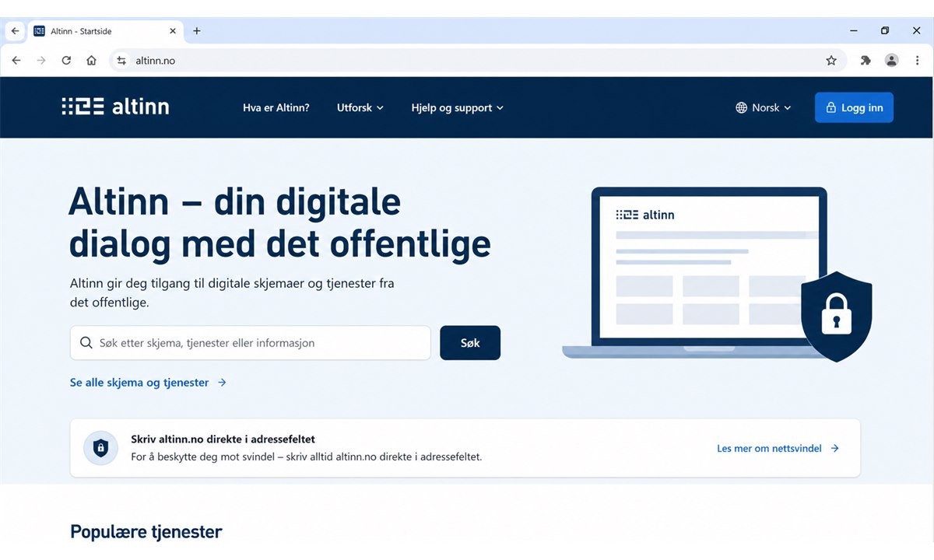Open the Chrome three-dot menu
Viewport: 934px width, 560px height.
click(917, 61)
